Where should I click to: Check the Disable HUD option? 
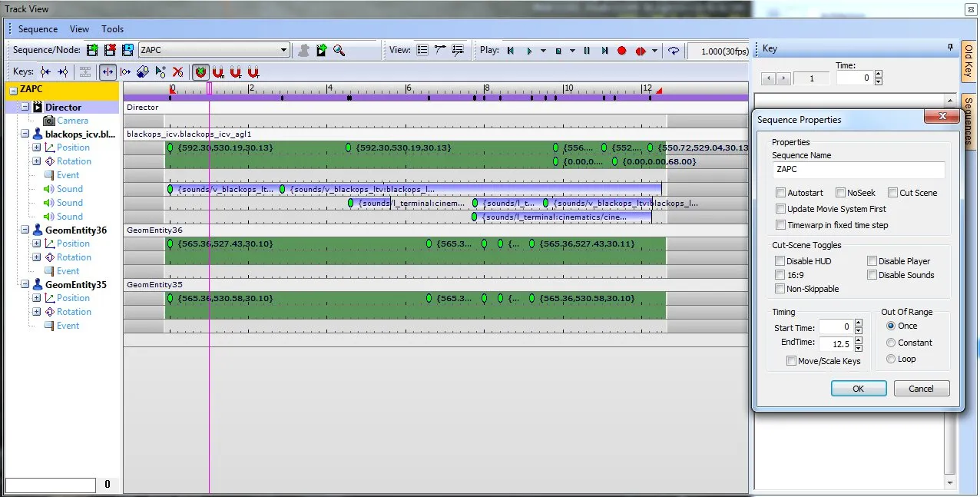[780, 261]
